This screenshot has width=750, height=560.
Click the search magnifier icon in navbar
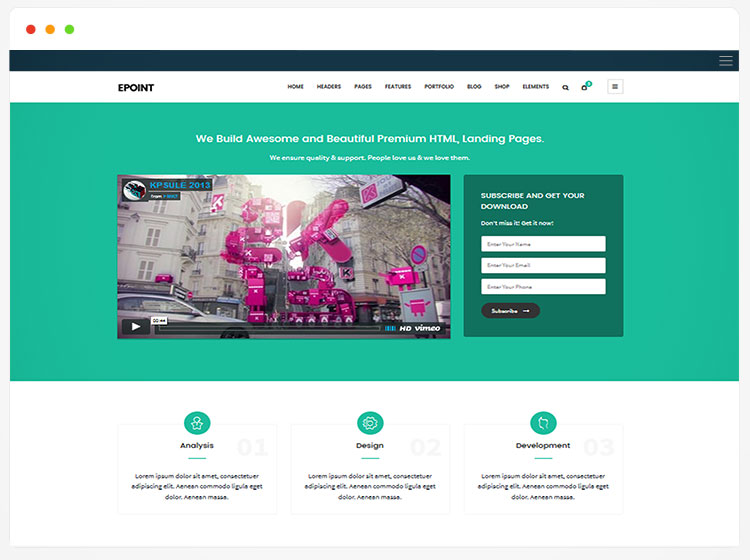pyautogui.click(x=565, y=87)
